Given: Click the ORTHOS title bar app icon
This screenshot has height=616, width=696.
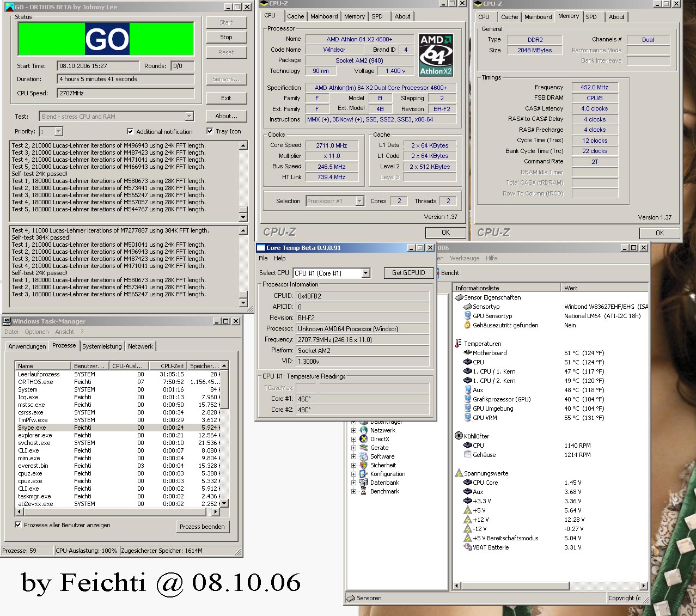Looking at the screenshot, I should point(9,7).
